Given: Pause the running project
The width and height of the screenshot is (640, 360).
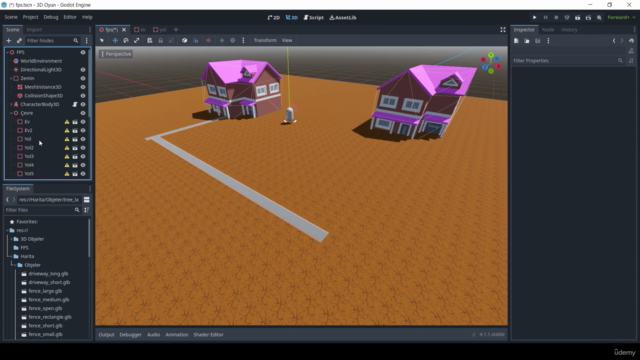Looking at the screenshot, I should 545,18.
